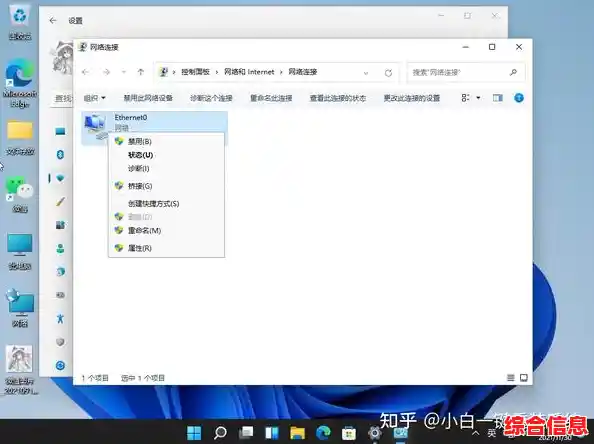Select the WeChat desktop shortcut

coord(20,195)
